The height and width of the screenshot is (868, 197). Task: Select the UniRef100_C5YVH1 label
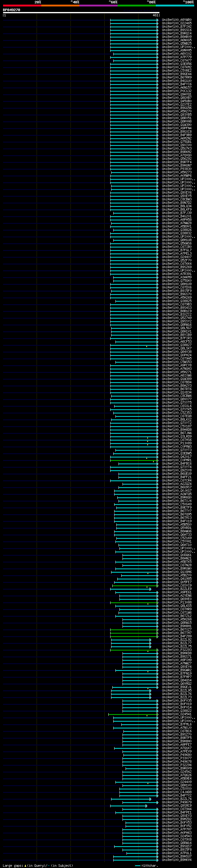pos(176,542)
